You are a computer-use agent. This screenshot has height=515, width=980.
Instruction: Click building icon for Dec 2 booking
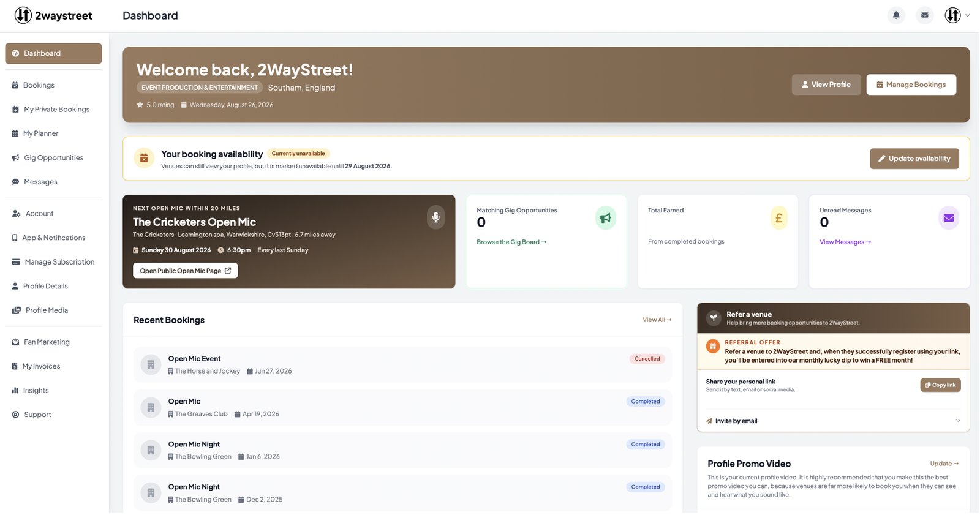151,494
